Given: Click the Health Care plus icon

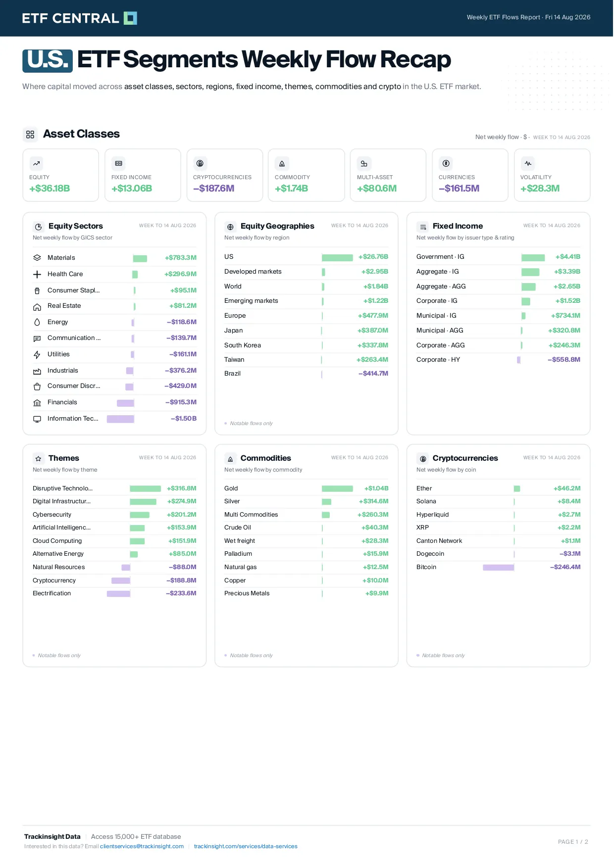Looking at the screenshot, I should coord(37,274).
